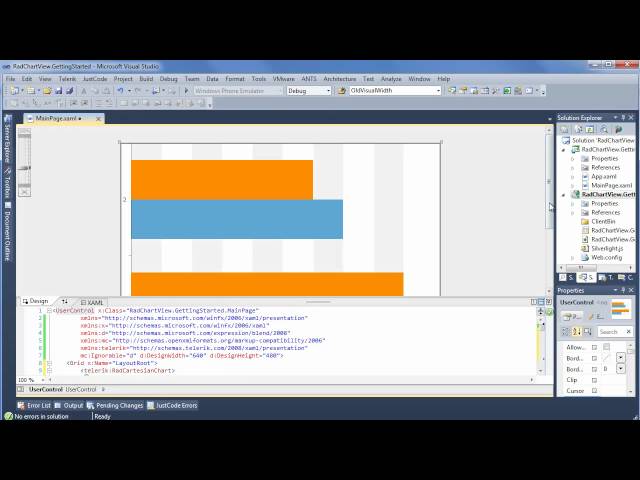
Task: Click the alphabetical sort icon in Properties
Action: (x=576, y=332)
